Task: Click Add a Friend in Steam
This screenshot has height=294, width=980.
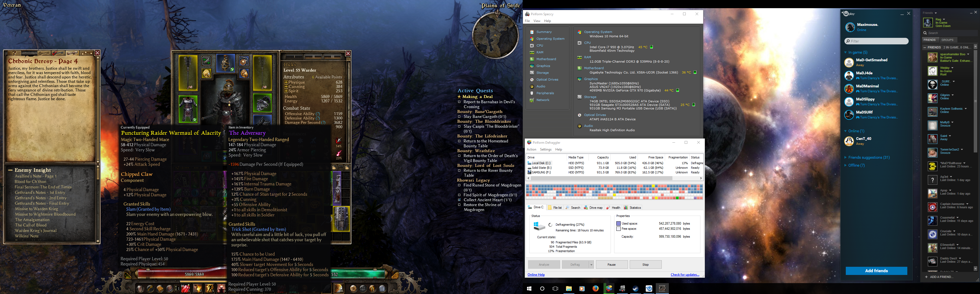Action: [x=939, y=277]
